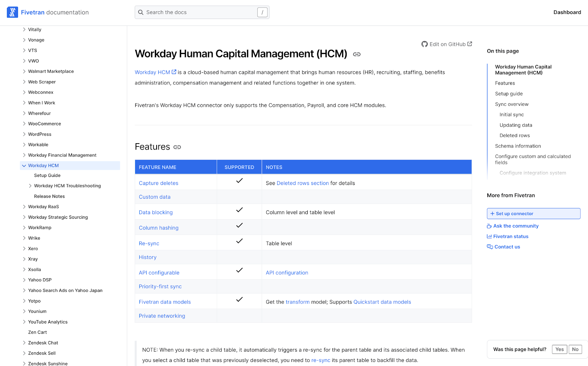
Task: Click the slash shortcut key icon
Action: [x=262, y=12]
